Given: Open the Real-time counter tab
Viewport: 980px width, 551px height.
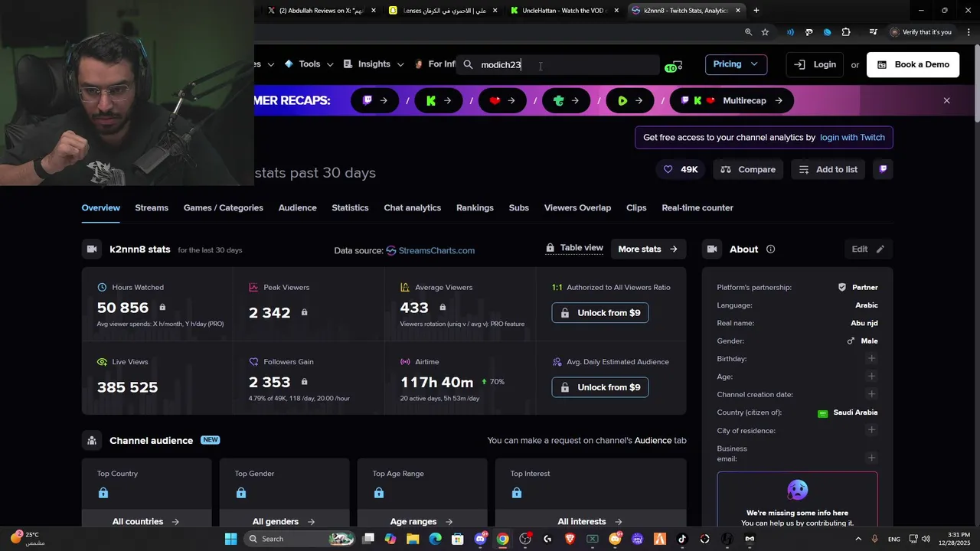Looking at the screenshot, I should [697, 208].
